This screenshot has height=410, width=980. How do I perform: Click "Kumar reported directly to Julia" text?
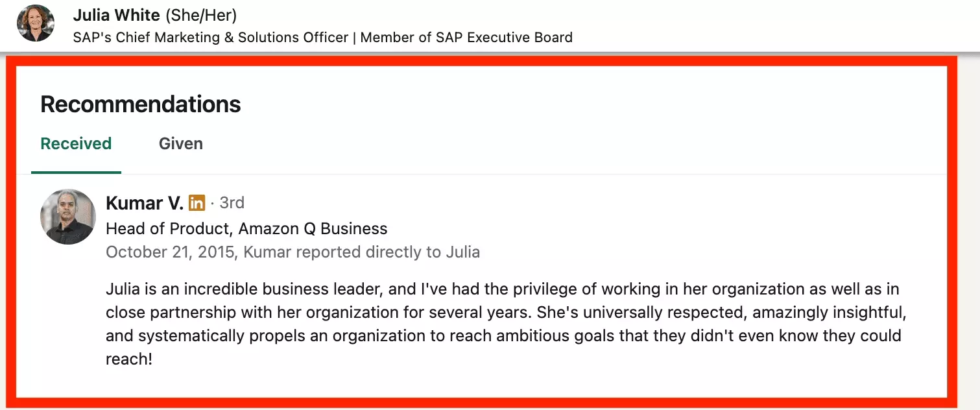362,252
